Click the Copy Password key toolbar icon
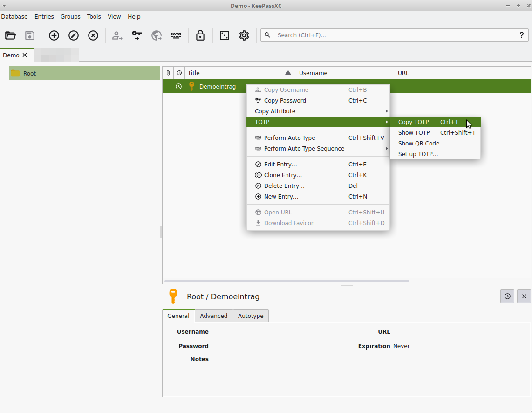The height and width of the screenshot is (413, 532). point(137,35)
